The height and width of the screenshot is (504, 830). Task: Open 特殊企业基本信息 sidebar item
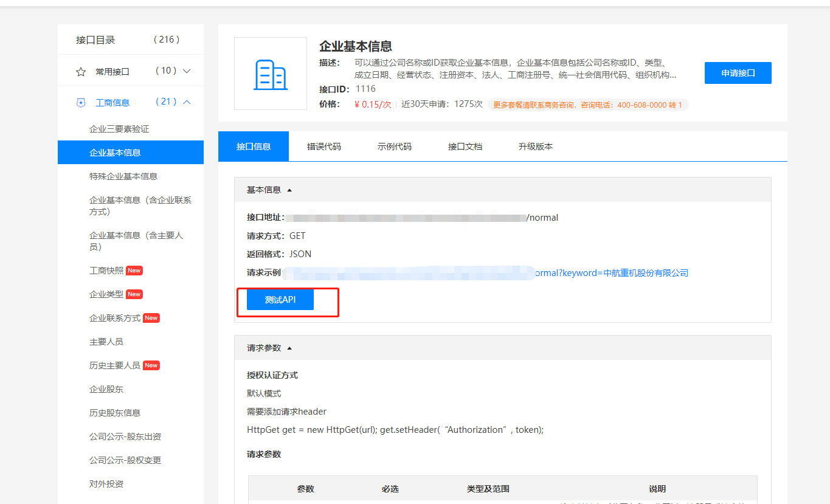click(x=123, y=176)
